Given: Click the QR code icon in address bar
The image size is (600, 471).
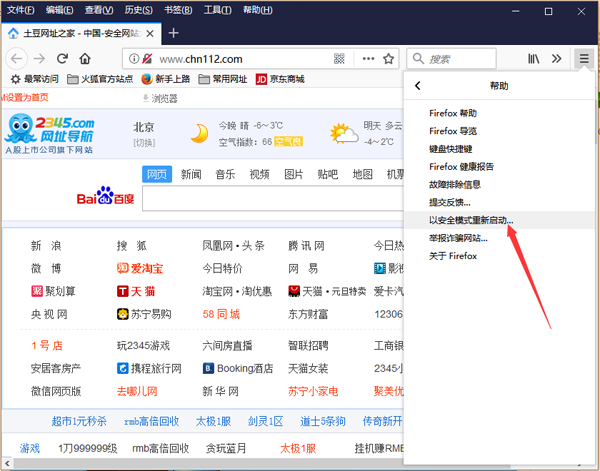Looking at the screenshot, I should tap(339, 59).
